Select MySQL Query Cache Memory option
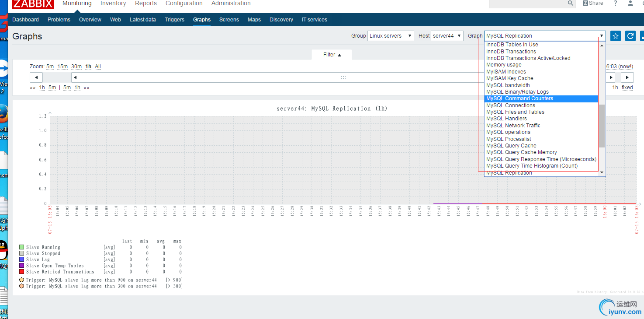The width and height of the screenshot is (644, 319). click(x=541, y=152)
